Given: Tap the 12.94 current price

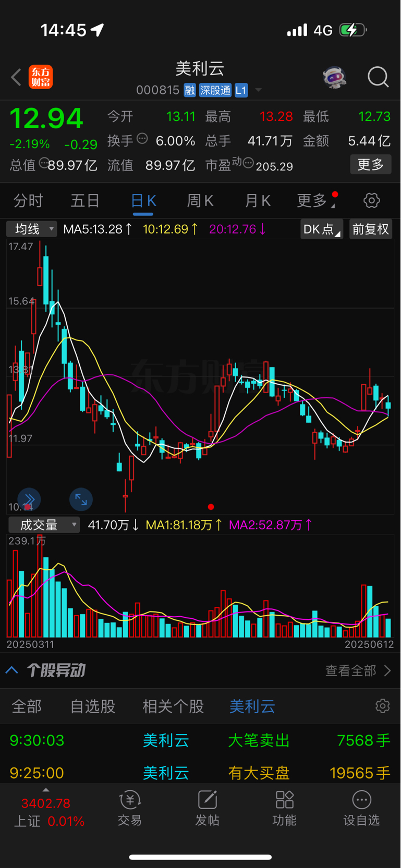Looking at the screenshot, I should 46,118.
